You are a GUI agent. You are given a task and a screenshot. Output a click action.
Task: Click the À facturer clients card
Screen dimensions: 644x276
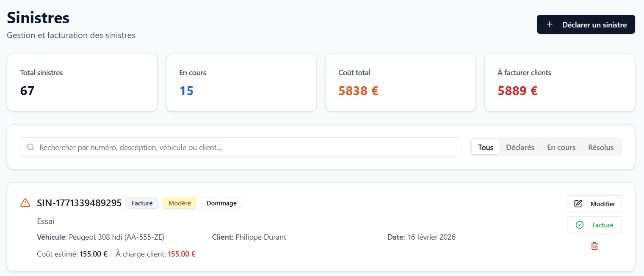559,83
